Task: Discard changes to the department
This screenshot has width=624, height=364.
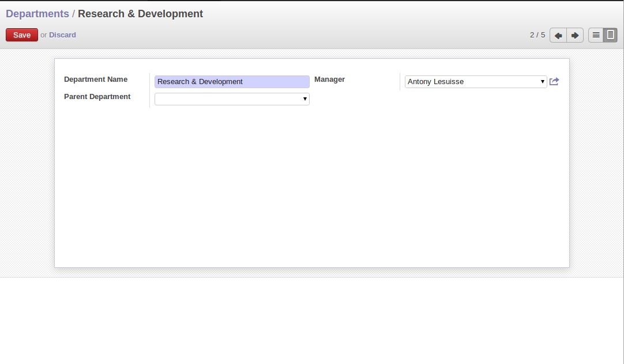Action: pyautogui.click(x=62, y=35)
